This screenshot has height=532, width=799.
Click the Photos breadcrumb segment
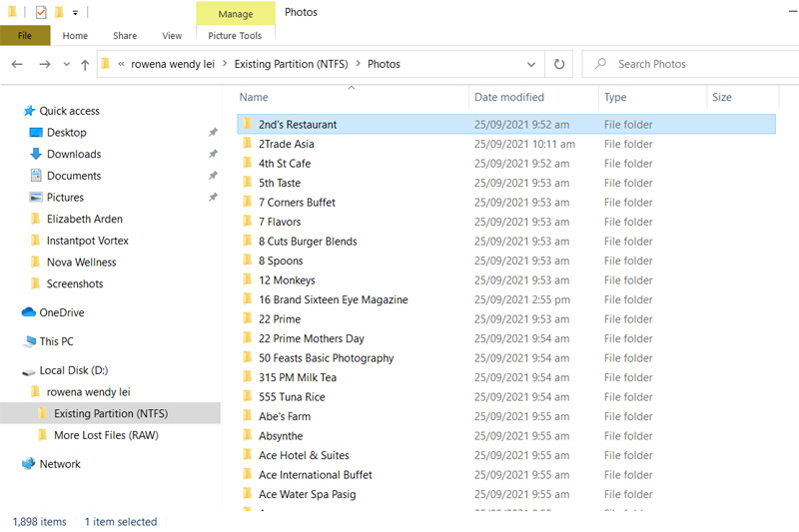[384, 64]
